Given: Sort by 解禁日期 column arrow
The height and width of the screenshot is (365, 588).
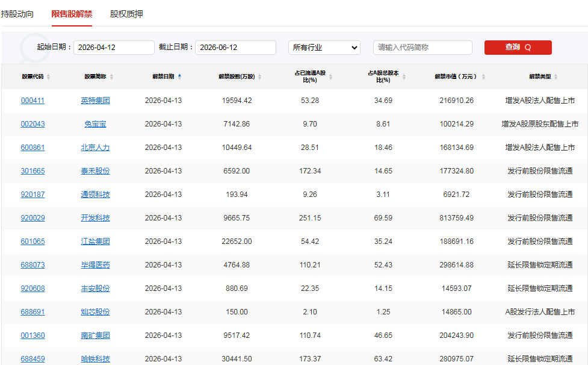Looking at the screenshot, I should coord(179,76).
